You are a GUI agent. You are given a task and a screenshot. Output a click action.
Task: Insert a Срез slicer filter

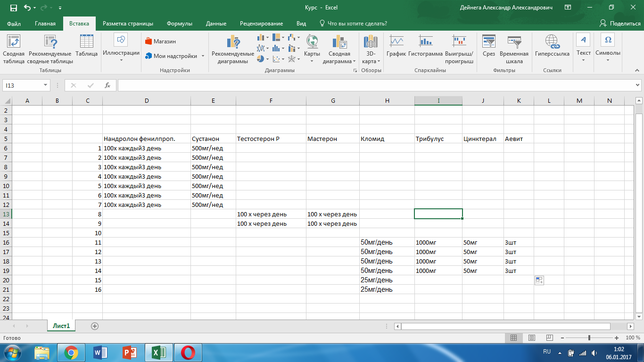tap(488, 46)
